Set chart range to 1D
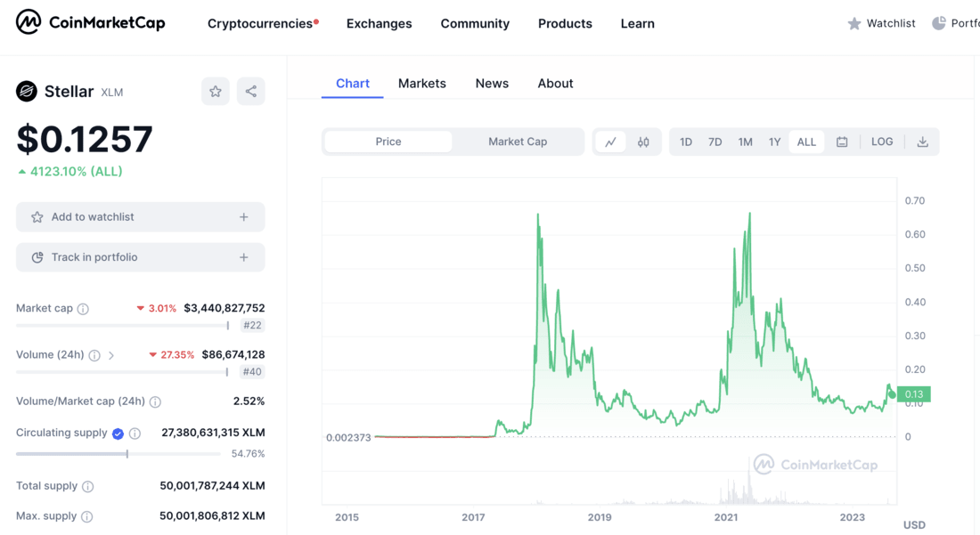 pyautogui.click(x=686, y=142)
